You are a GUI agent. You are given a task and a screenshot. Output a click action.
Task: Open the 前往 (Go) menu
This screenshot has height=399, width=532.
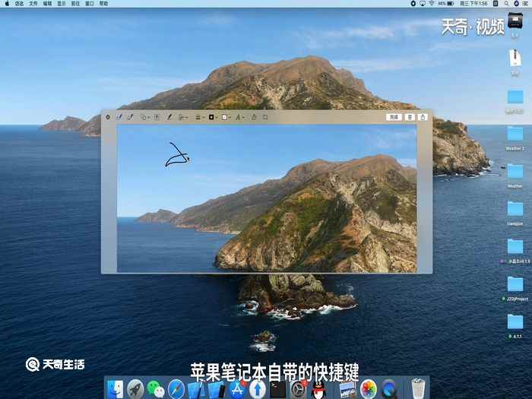point(75,3)
